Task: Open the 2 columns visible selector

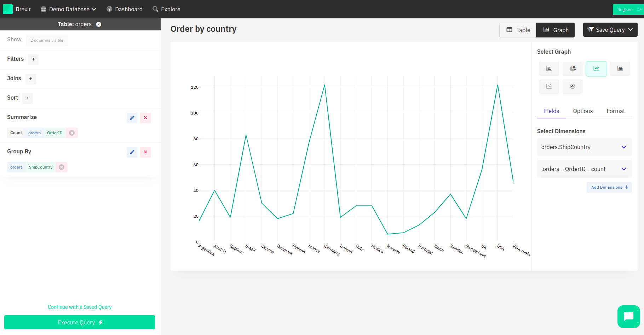Action: point(47,40)
